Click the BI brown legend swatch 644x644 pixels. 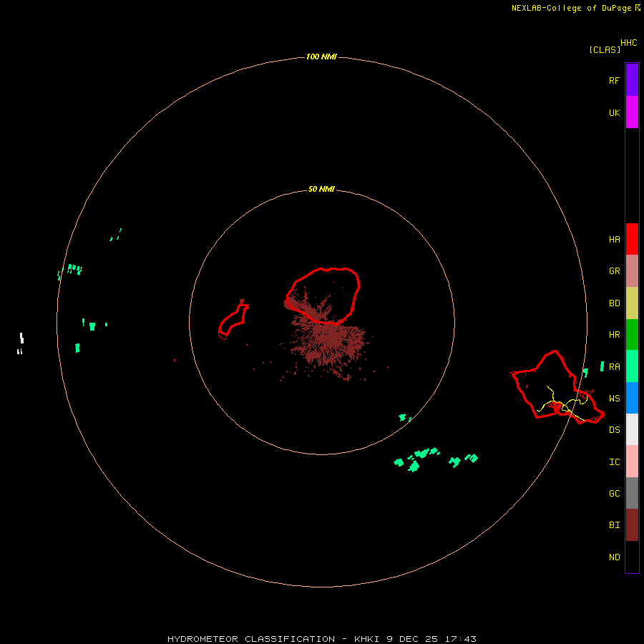[632, 525]
